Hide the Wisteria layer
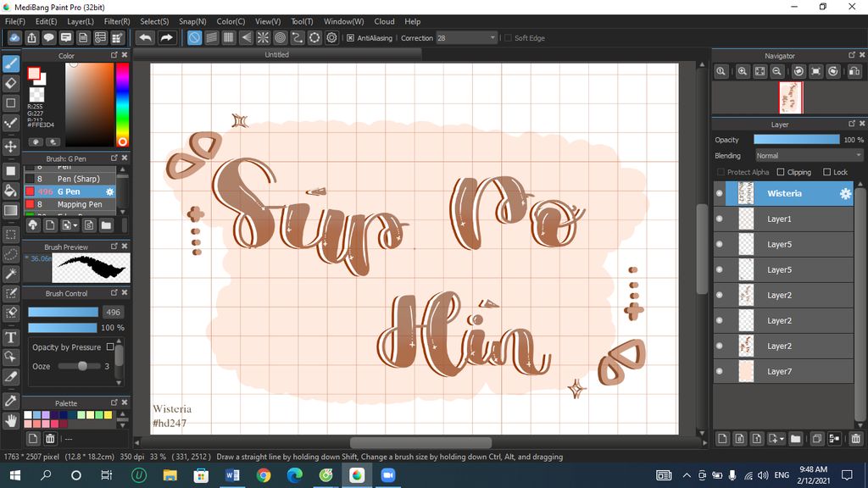The image size is (868, 488). point(719,194)
